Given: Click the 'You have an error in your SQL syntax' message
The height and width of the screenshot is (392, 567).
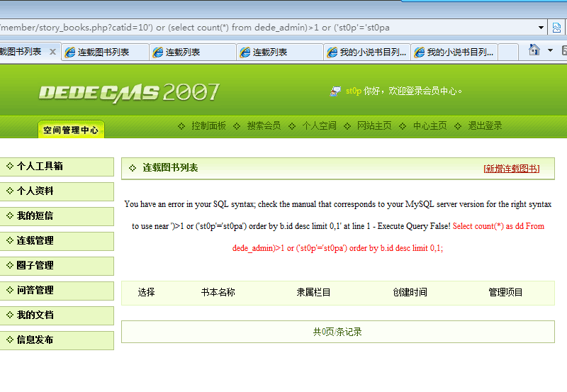Looking at the screenshot, I should [190, 204].
